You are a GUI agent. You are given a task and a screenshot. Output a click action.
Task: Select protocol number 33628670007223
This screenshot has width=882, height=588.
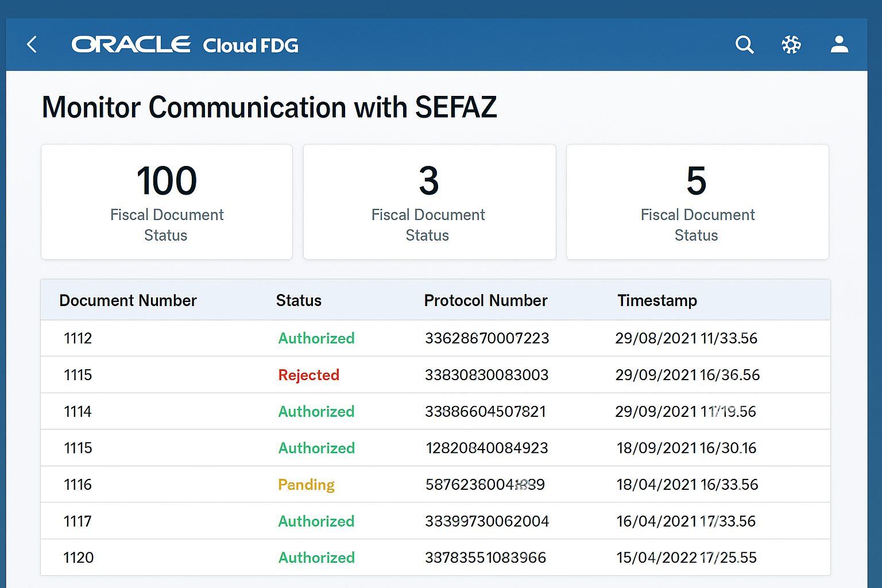click(486, 338)
